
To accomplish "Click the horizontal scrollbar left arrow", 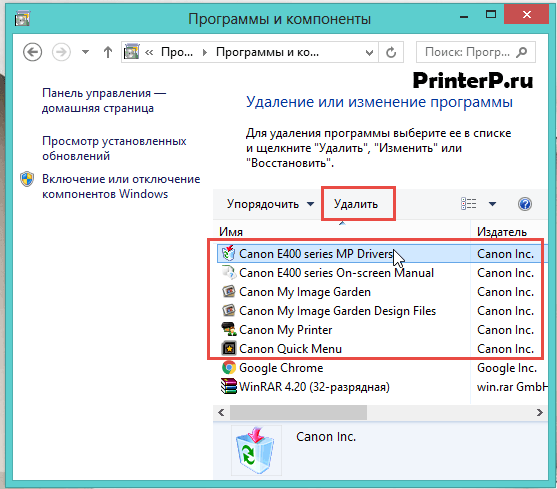I will [x=221, y=412].
